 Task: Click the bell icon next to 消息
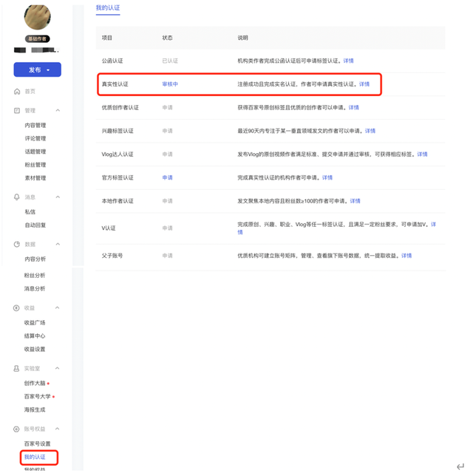tap(17, 197)
